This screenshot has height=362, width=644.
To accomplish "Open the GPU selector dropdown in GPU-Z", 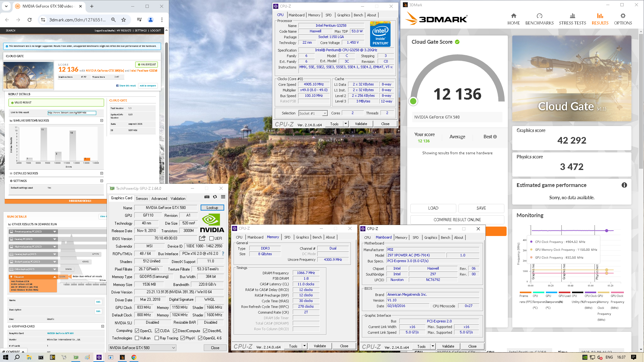I will tap(142, 348).
